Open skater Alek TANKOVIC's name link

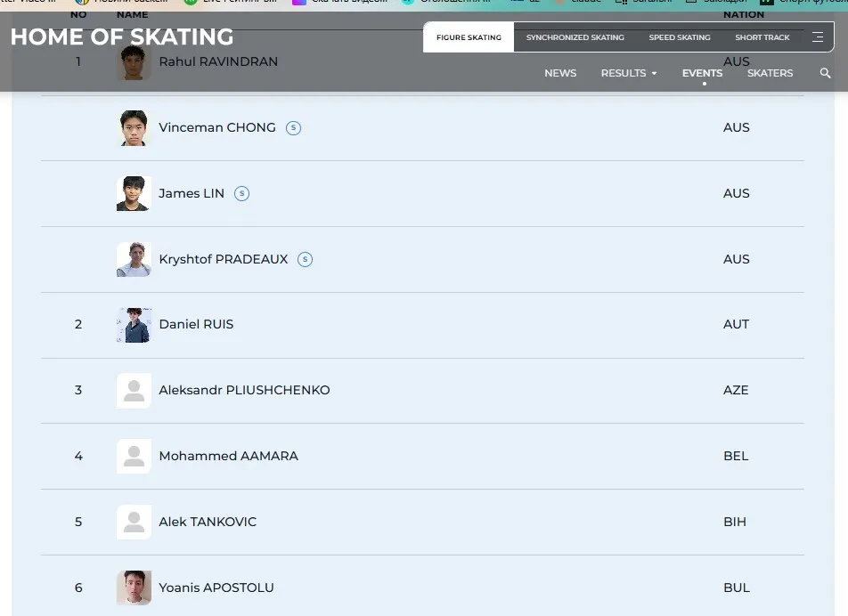pyautogui.click(x=208, y=522)
